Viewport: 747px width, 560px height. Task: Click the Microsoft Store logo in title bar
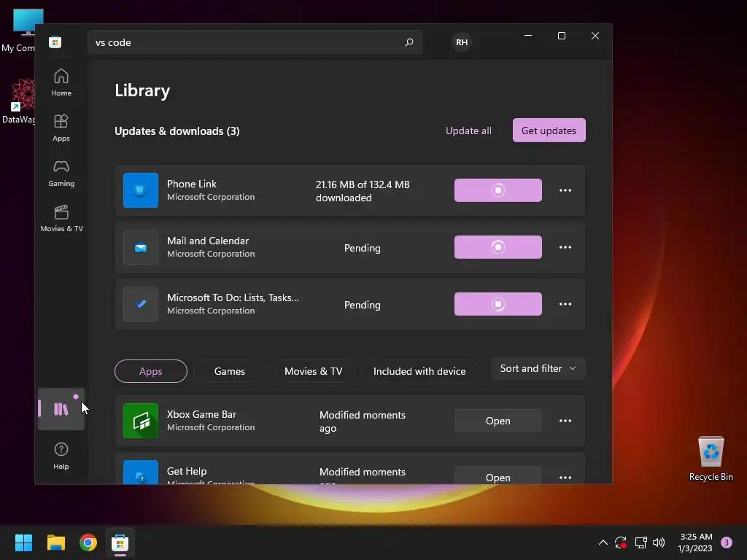click(x=55, y=42)
